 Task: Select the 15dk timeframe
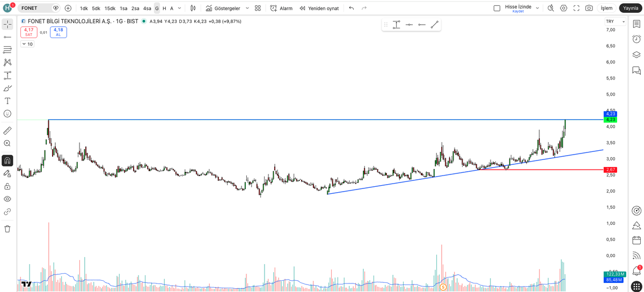pyautogui.click(x=110, y=8)
